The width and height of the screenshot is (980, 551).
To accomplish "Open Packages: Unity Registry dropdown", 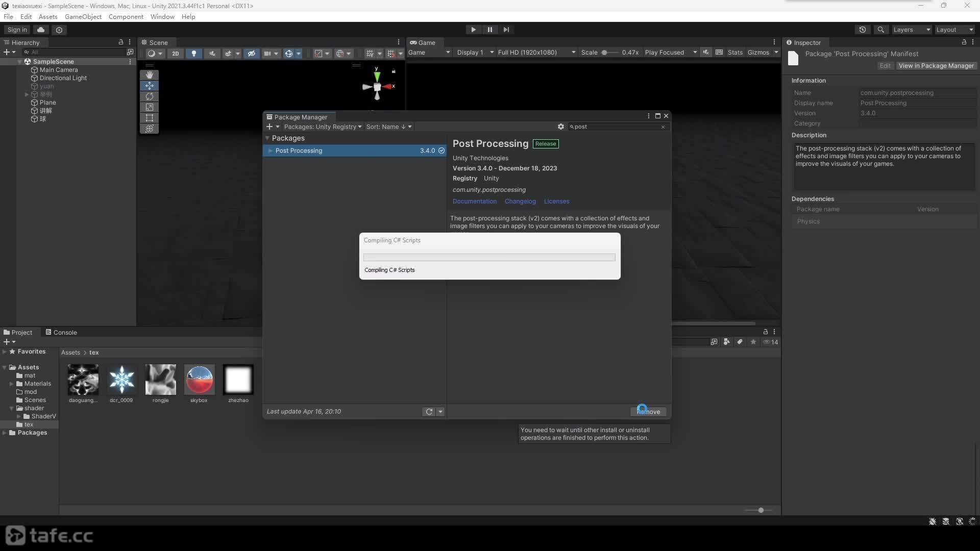I will point(323,127).
